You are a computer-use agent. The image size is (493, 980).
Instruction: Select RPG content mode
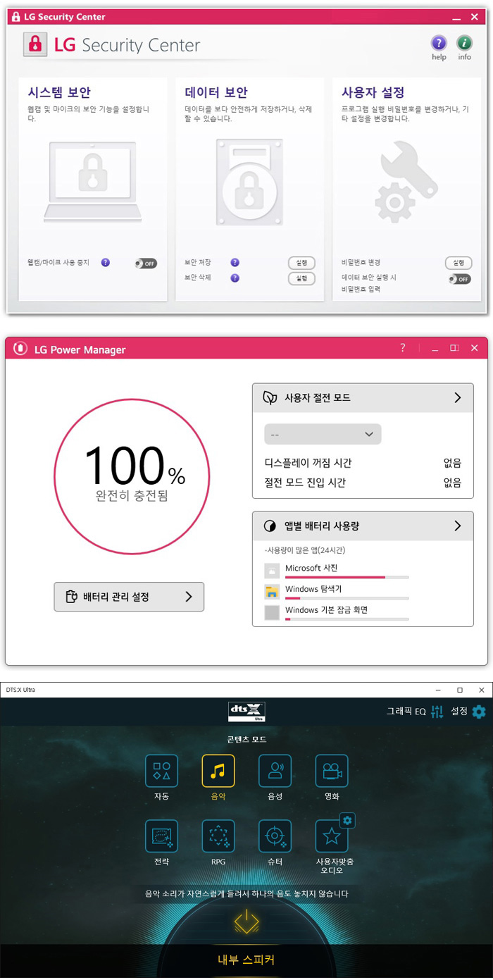(218, 836)
